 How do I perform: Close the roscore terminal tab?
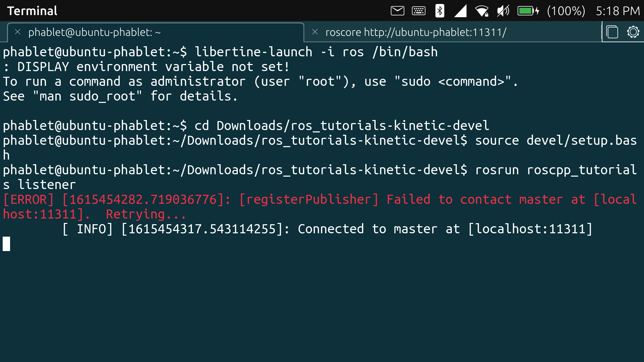click(x=315, y=32)
